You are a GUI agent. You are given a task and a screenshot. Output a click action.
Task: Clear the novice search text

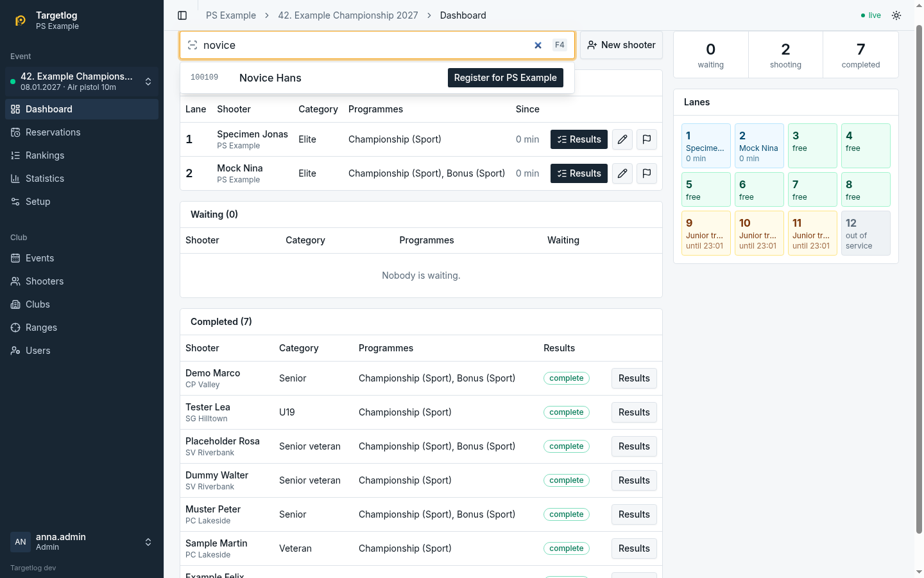(x=538, y=45)
